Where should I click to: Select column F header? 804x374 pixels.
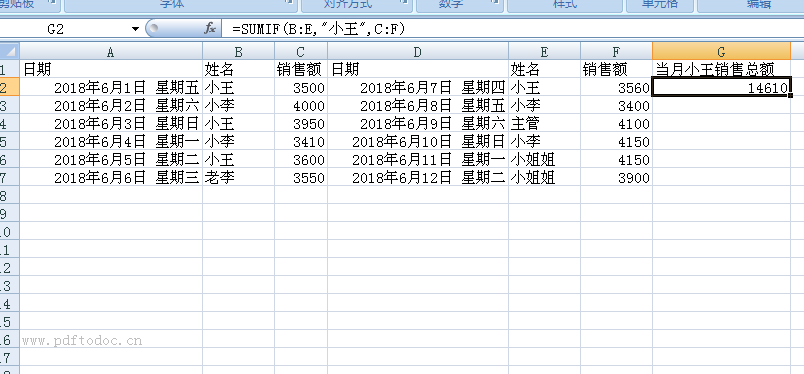(x=616, y=51)
